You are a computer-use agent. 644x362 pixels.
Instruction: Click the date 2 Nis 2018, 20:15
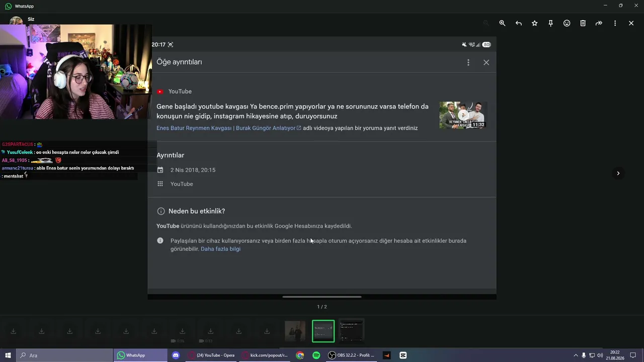point(193,170)
